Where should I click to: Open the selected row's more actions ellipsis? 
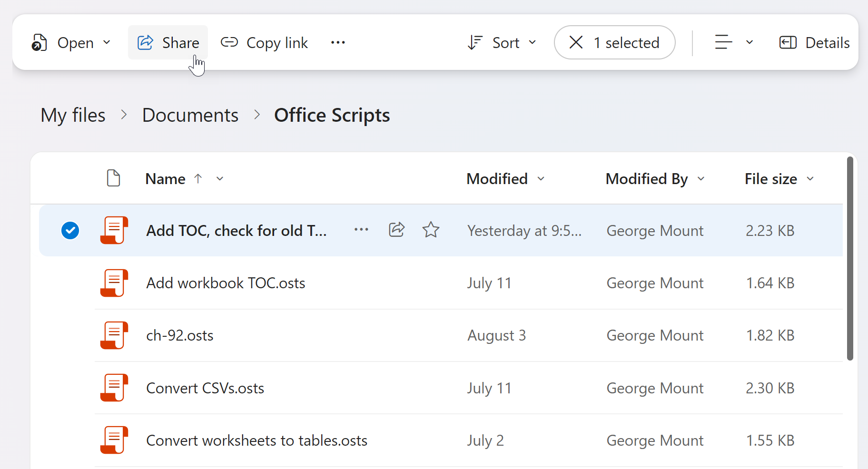pos(361,230)
